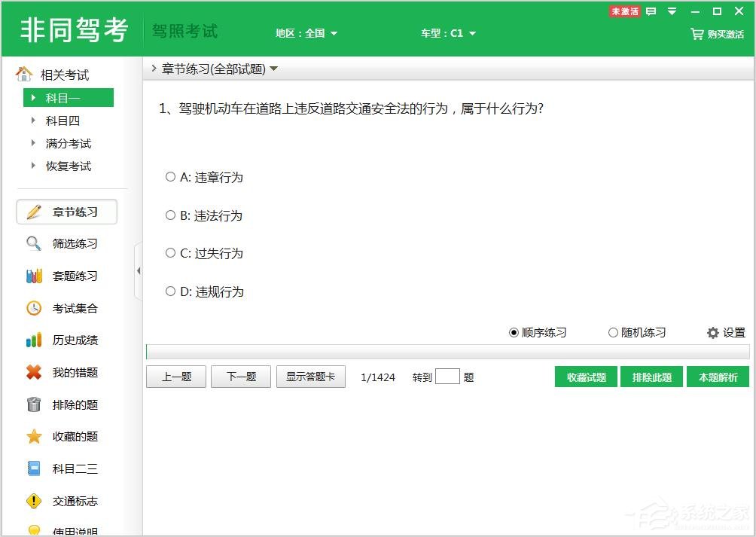756x537 pixels.
Task: Open 本题解析 question analysis
Action: click(718, 377)
